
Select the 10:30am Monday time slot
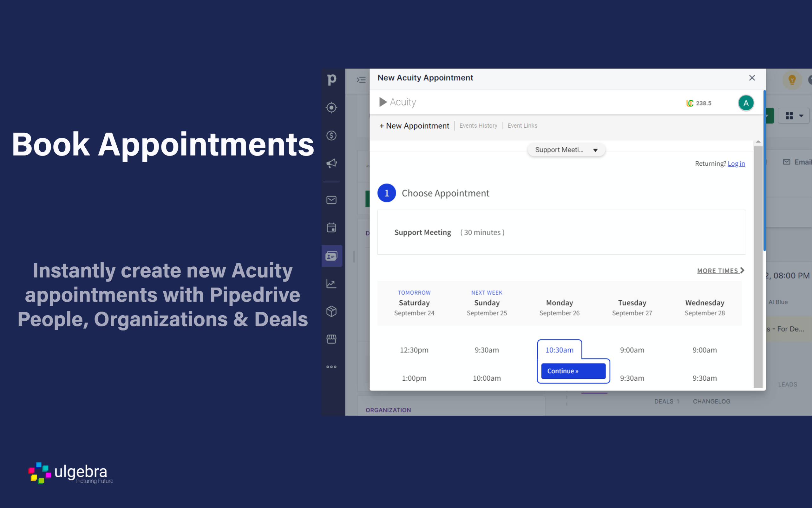pyautogui.click(x=559, y=350)
